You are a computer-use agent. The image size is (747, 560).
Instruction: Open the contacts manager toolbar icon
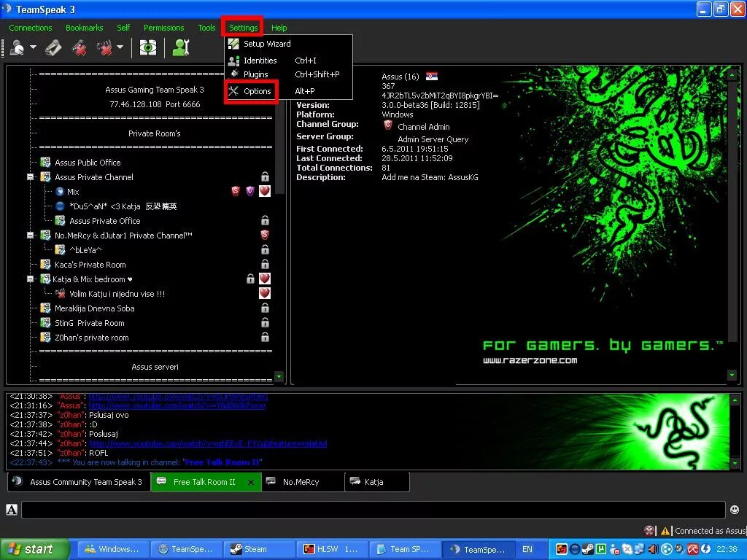(x=181, y=47)
